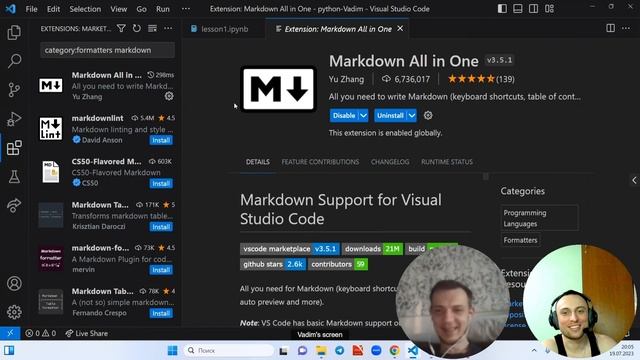This screenshot has height=360, width=640.
Task: Open editor more actions ellipsis
Action: [x=626, y=28]
